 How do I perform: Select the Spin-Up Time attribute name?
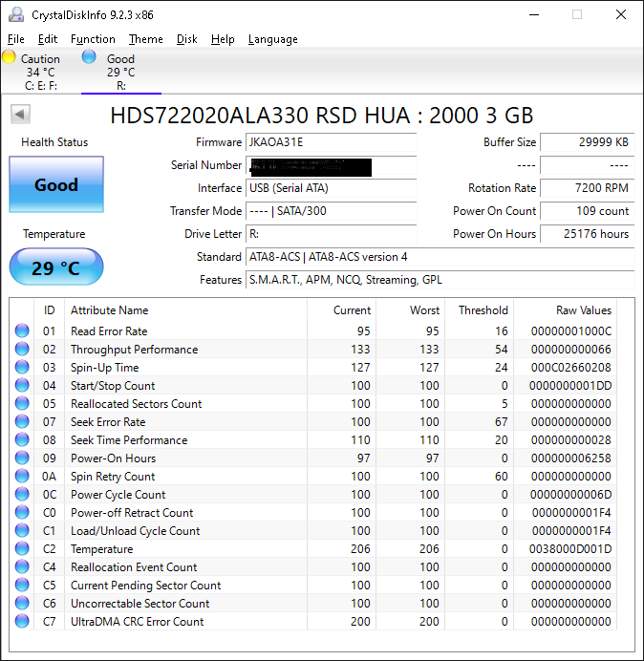point(104,368)
